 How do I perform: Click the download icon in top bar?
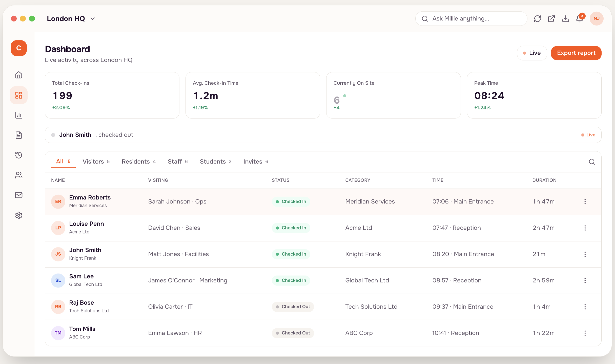[565, 19]
